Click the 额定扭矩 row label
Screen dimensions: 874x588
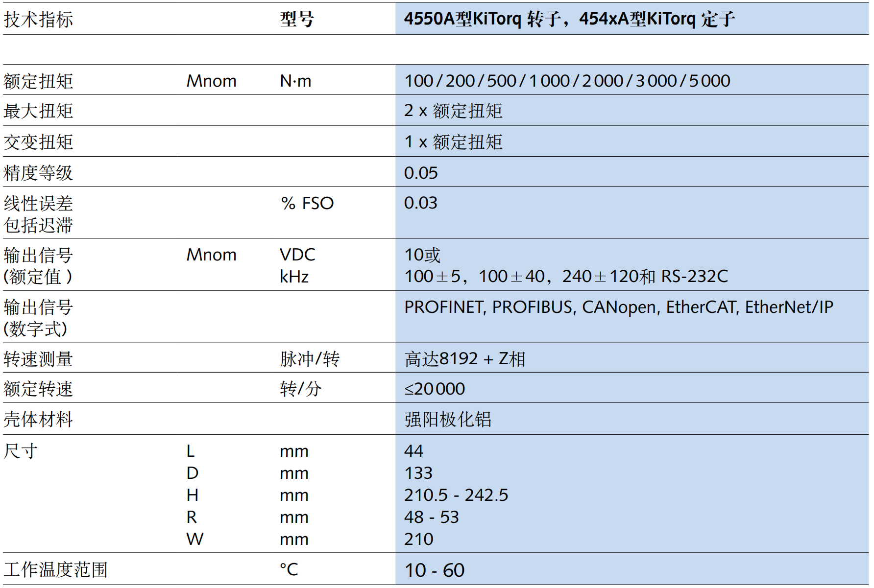click(38, 81)
